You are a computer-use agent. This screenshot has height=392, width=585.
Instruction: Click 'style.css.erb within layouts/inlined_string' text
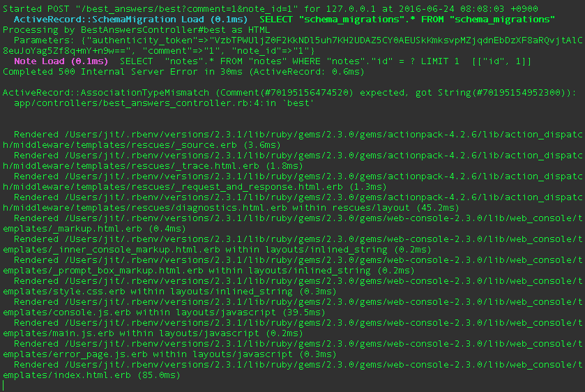pos(173,291)
